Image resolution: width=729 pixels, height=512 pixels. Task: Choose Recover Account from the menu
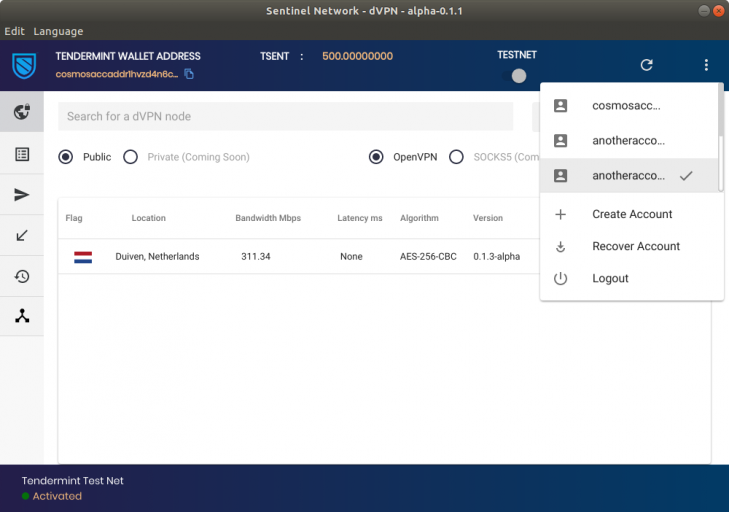(635, 246)
